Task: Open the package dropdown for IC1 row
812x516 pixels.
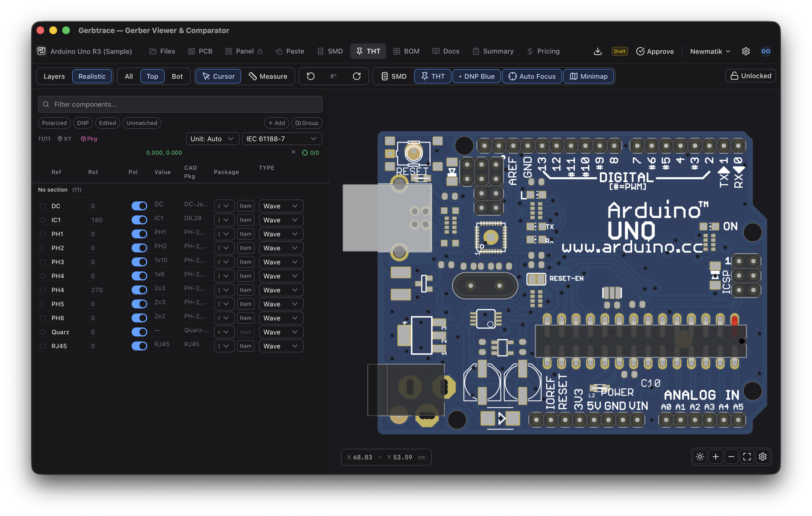Action: (224, 220)
